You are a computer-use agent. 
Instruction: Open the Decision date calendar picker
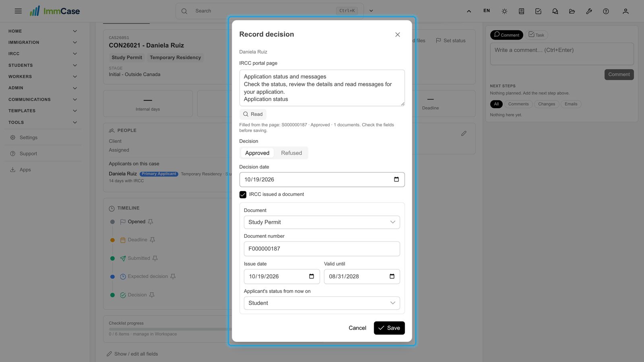[x=396, y=179]
